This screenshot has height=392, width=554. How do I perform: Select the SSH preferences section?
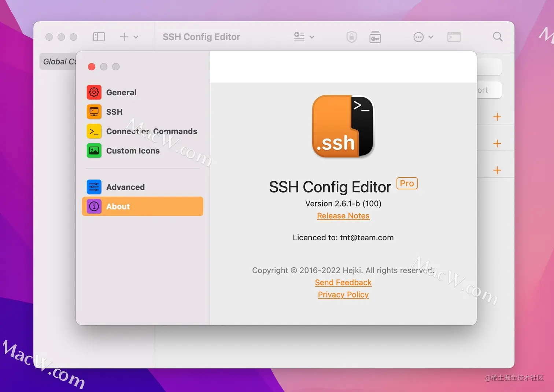coord(143,112)
